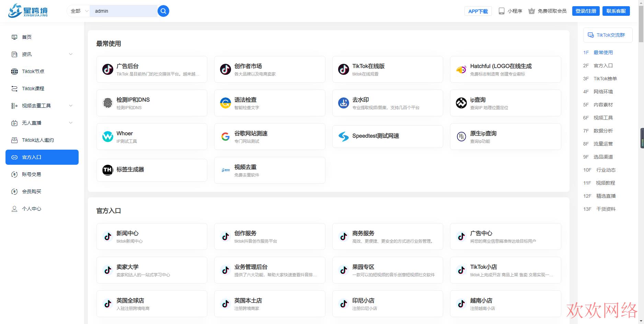
Task: Jump to 13F 干货资料 section
Action: [x=599, y=209]
